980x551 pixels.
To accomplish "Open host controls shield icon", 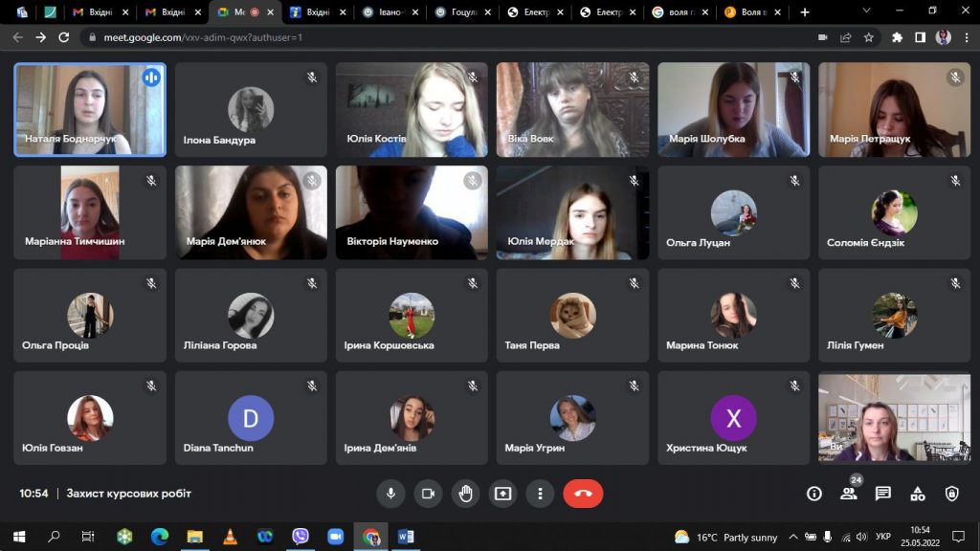I will click(x=952, y=494).
